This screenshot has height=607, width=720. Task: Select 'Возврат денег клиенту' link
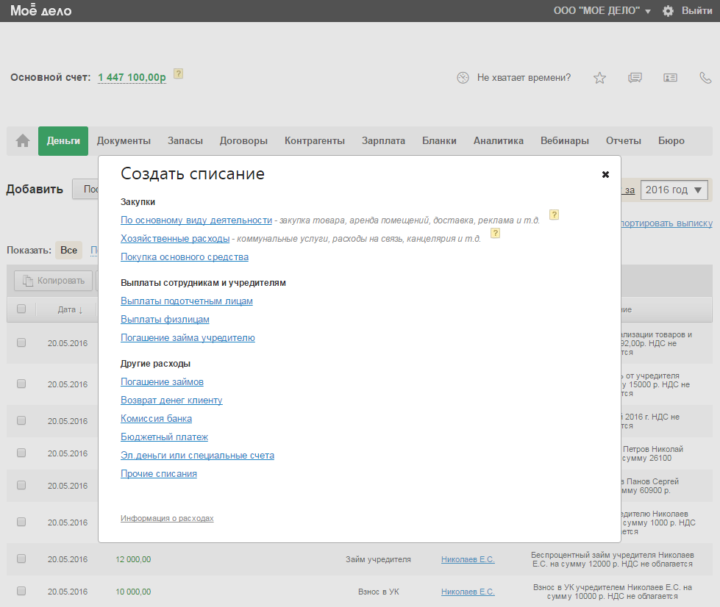coord(171,400)
